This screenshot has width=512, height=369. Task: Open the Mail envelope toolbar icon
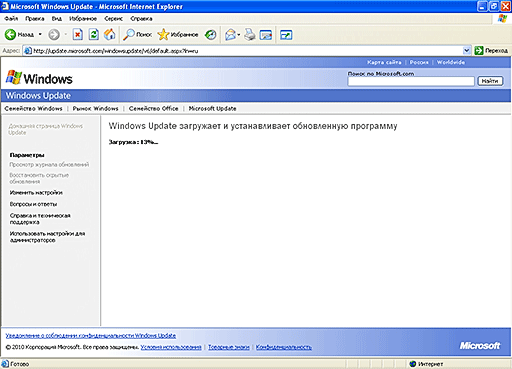tap(230, 34)
